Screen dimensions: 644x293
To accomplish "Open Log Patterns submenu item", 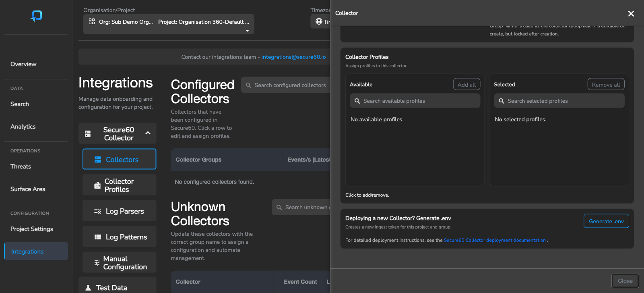I will (120, 237).
